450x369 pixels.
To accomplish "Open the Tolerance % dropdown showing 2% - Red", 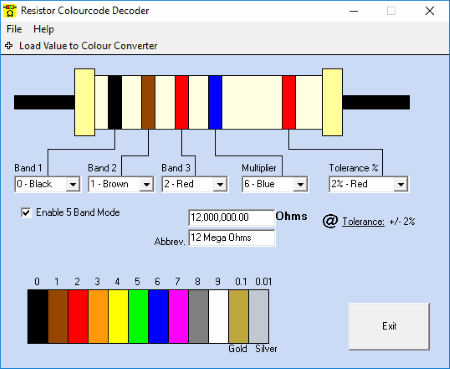I will tap(369, 184).
